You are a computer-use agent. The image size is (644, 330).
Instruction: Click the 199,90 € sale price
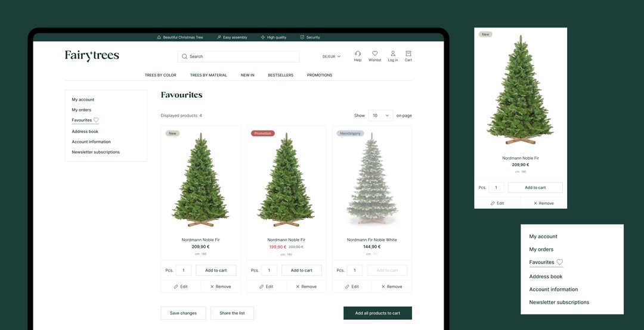click(278, 247)
